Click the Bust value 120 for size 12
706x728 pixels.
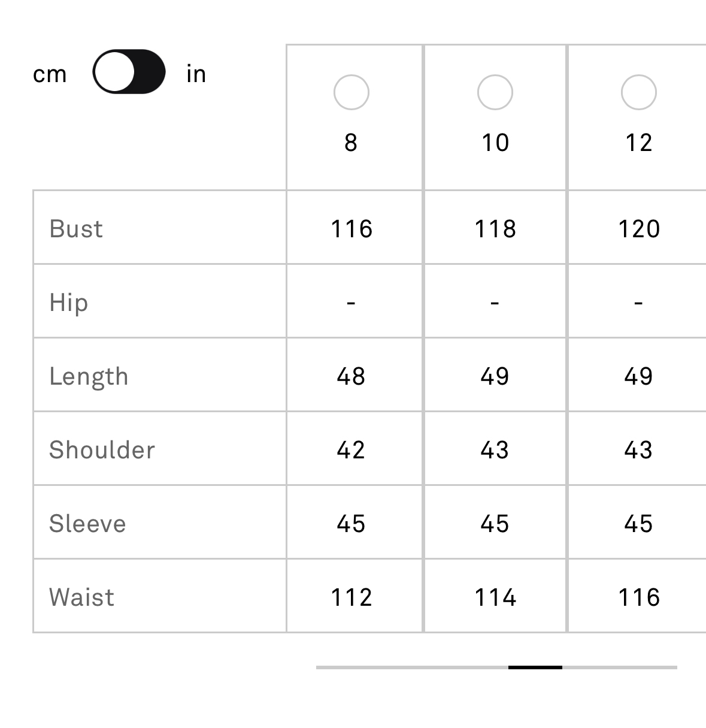[x=639, y=228]
